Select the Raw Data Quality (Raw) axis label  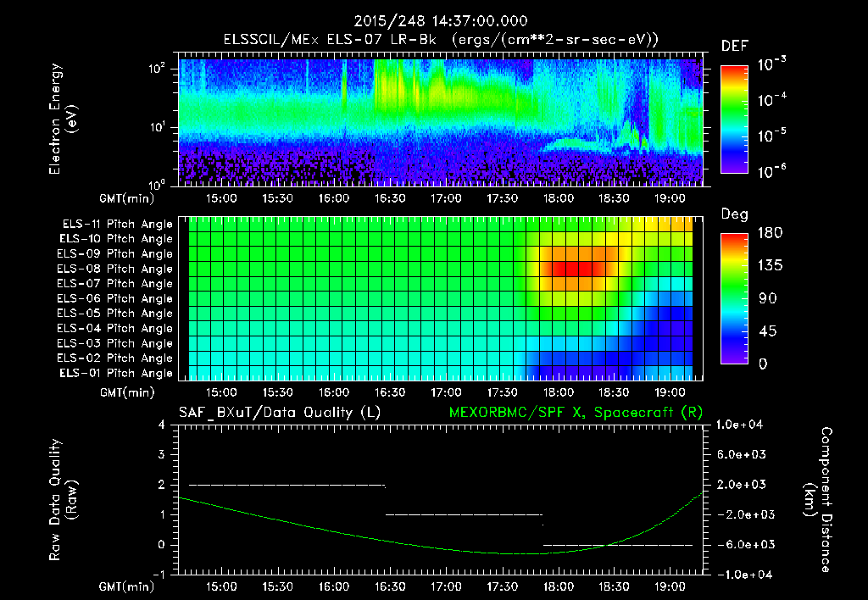64,500
